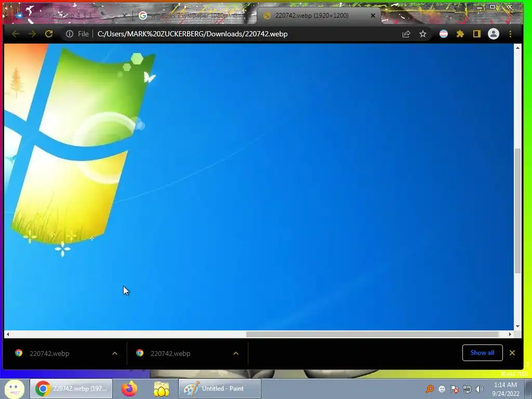This screenshot has width=532, height=399.
Task: Open the Chrome profile avatar menu
Action: click(494, 34)
